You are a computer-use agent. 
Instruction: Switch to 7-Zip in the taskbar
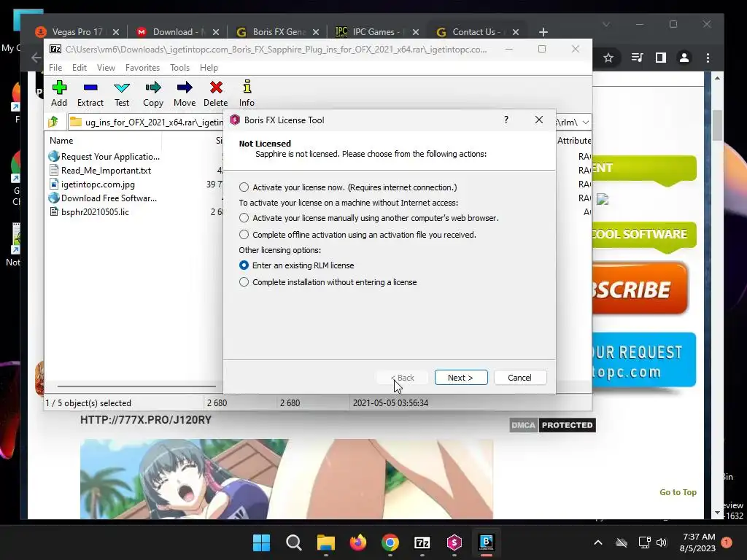tap(422, 542)
